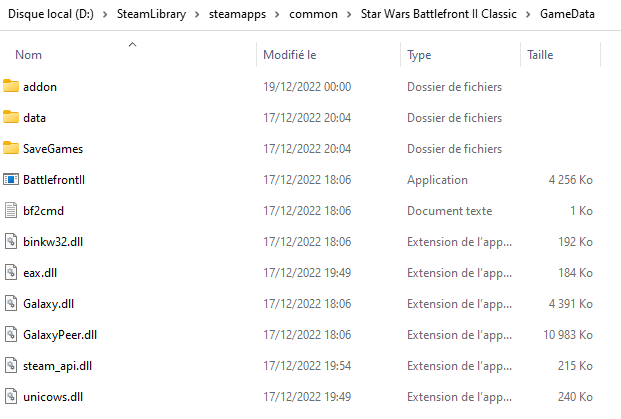Expand chevron after common in path

[349, 15]
